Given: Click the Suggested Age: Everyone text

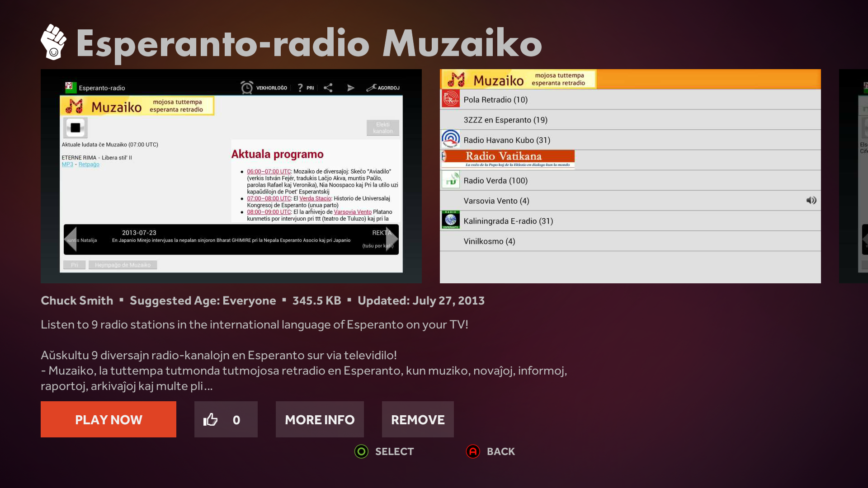Looking at the screenshot, I should coord(203,300).
